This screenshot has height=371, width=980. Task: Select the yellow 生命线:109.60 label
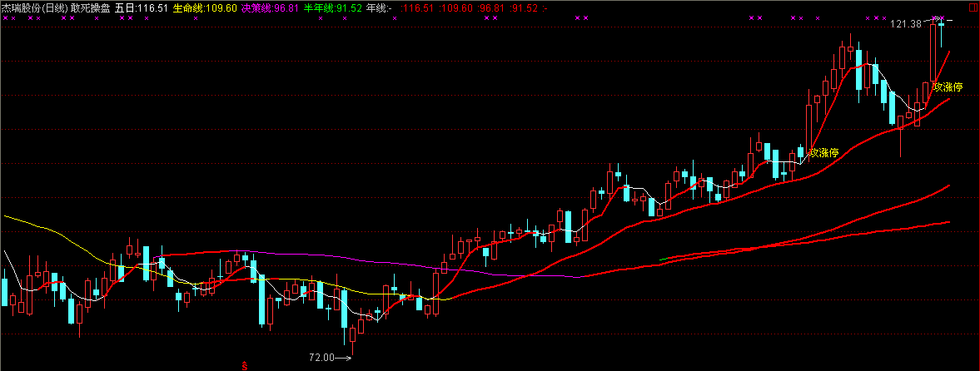pos(205,7)
